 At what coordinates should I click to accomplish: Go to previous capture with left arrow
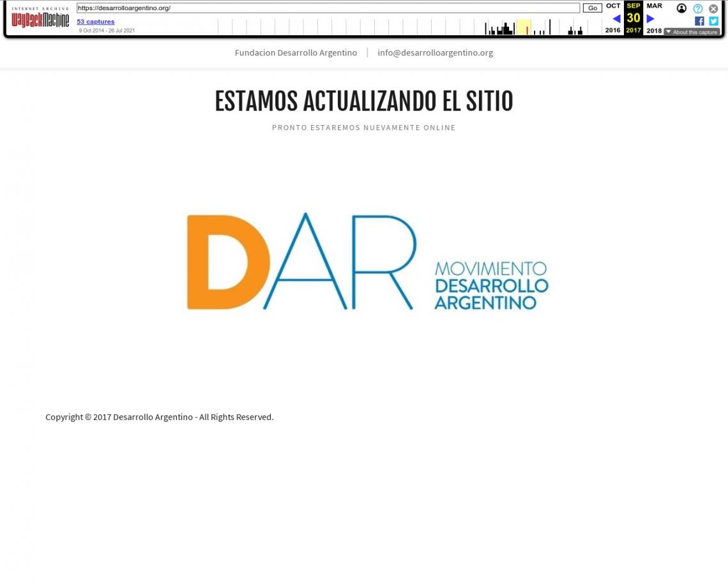[x=617, y=19]
